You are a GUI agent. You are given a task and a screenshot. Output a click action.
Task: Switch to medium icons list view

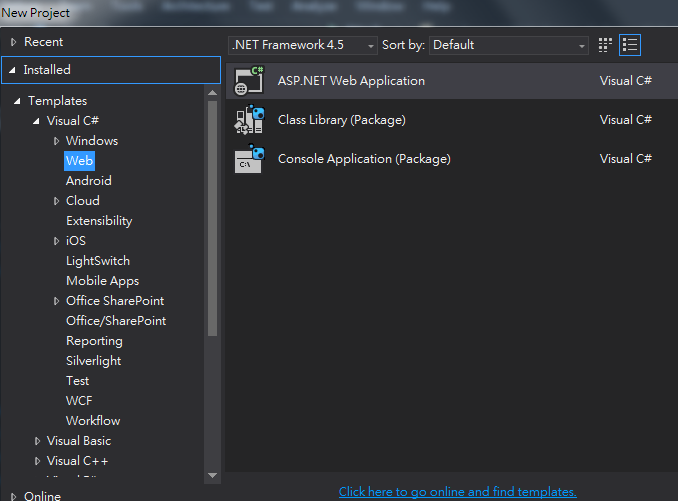pos(630,45)
